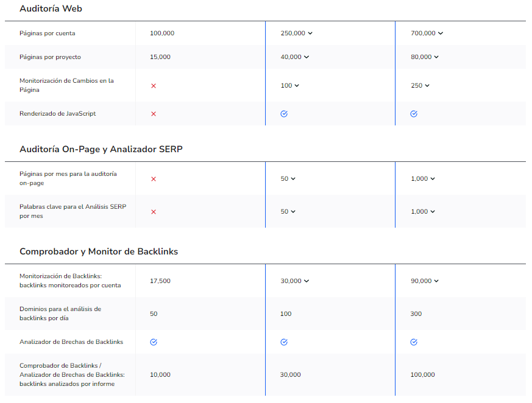The image size is (532, 403).
Task: Click the Páginas por cuenta label
Action: pos(48,33)
